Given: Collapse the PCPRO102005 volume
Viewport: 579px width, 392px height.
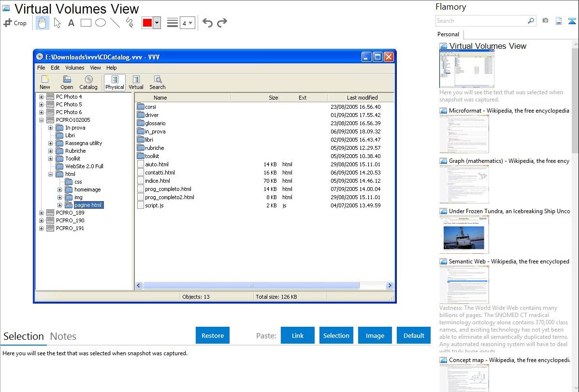Looking at the screenshot, I should click(42, 120).
